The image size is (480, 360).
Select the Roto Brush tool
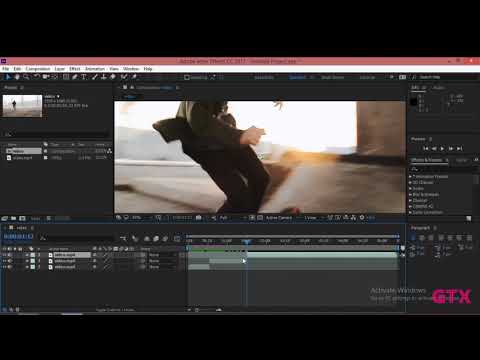pos(124,77)
